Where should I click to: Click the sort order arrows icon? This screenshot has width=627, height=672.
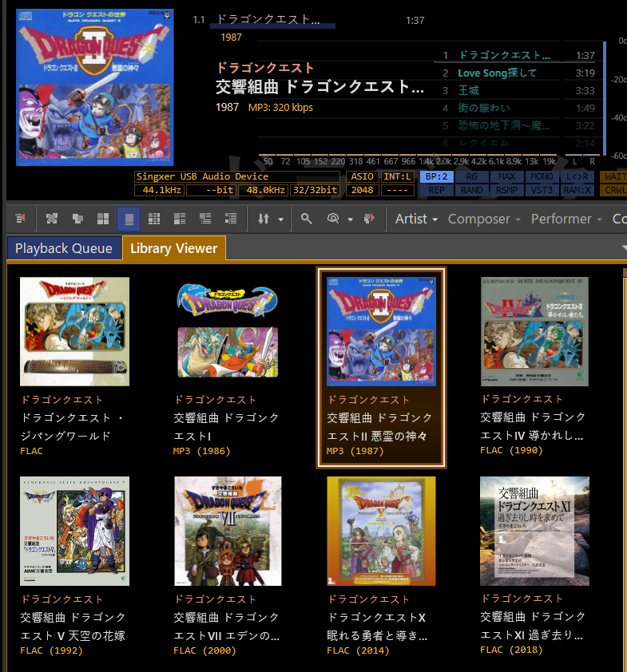[264, 219]
